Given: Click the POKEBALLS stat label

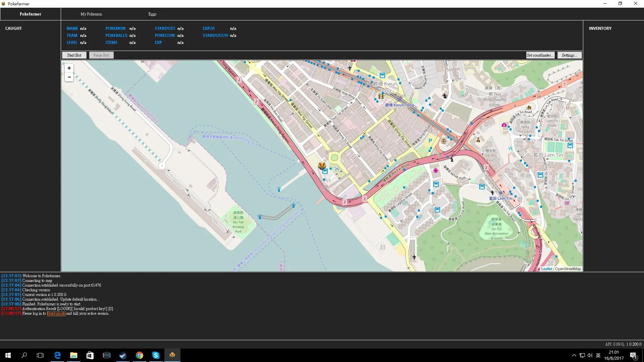Looking at the screenshot, I should click(x=116, y=36).
